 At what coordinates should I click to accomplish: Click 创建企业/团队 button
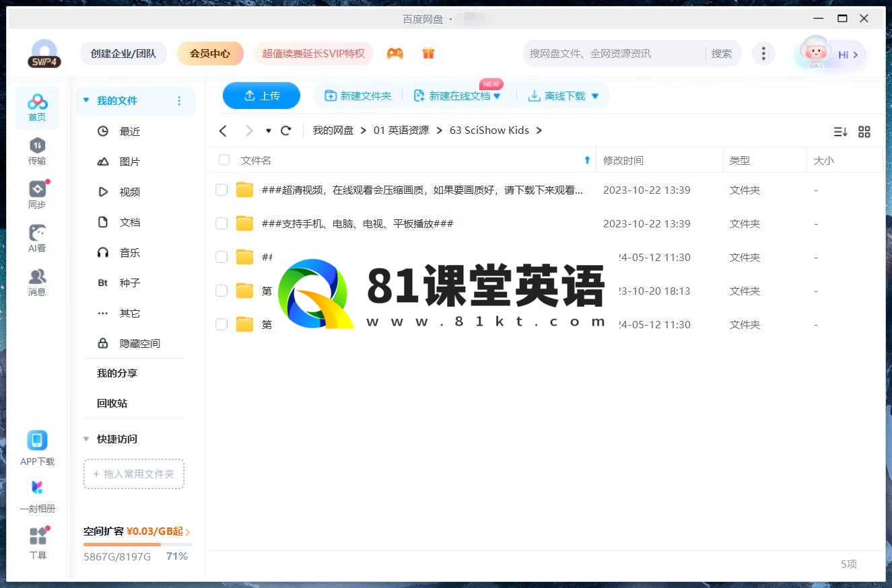[123, 53]
